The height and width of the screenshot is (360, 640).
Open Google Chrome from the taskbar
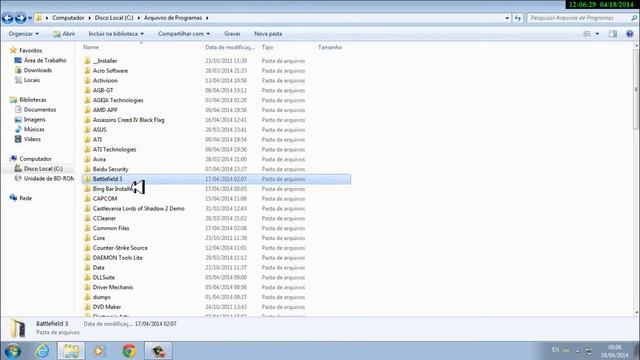point(129,351)
